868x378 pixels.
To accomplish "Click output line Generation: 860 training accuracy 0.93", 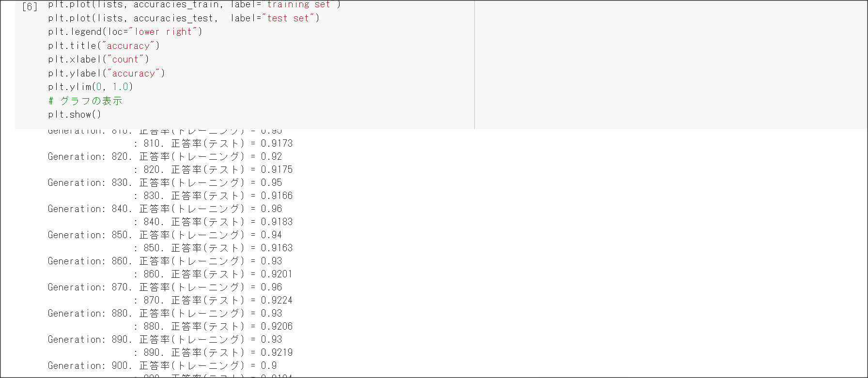I will [x=165, y=261].
